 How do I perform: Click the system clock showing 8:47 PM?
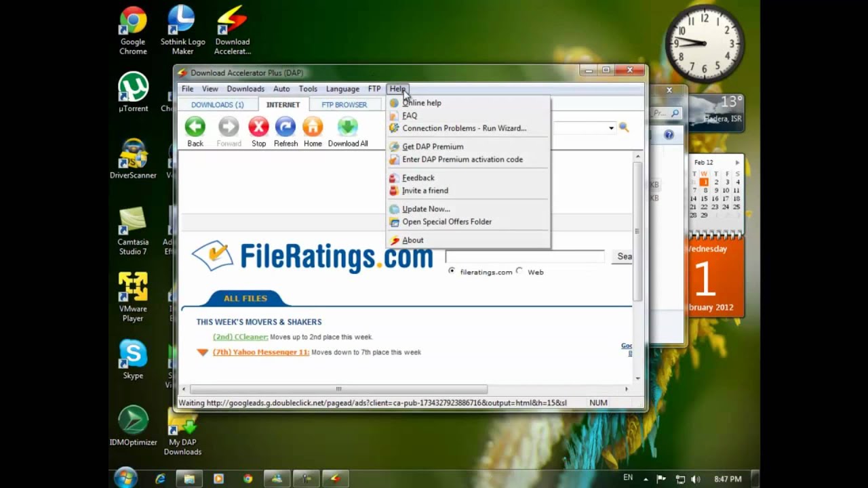728,479
